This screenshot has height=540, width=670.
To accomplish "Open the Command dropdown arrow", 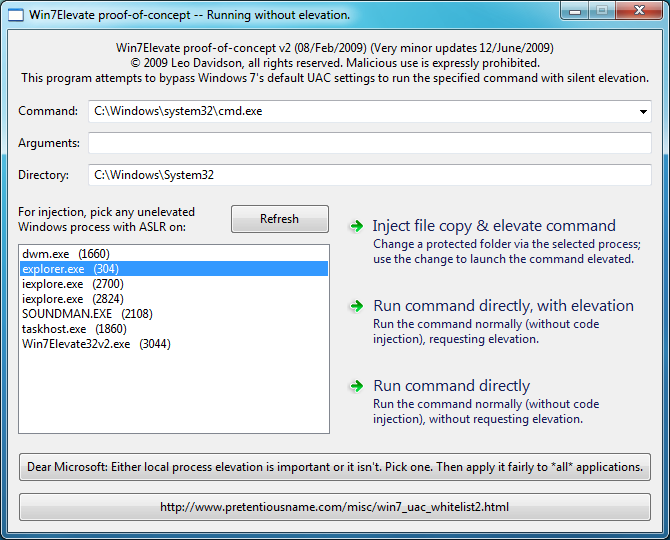I will (x=643, y=112).
